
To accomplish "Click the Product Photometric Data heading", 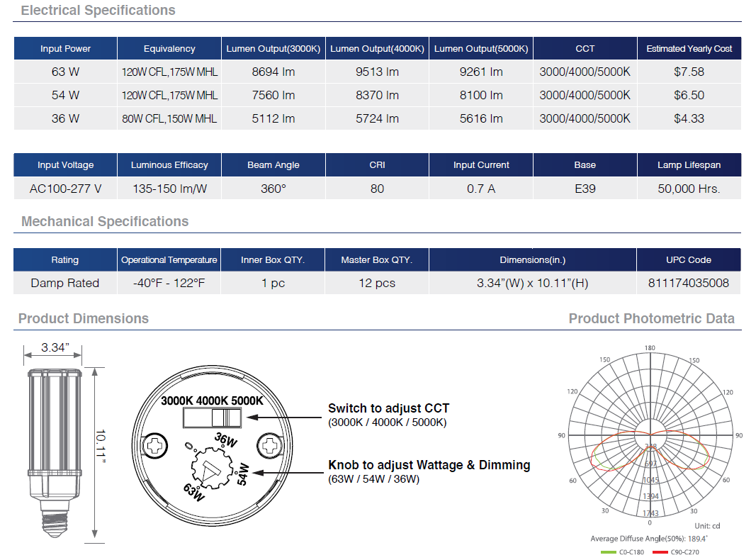I will pos(651,319).
